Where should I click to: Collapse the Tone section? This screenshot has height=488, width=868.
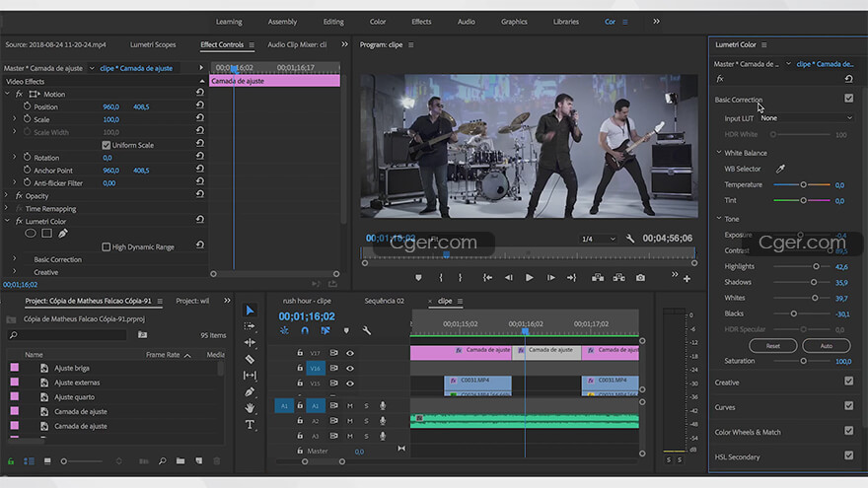pyautogui.click(x=719, y=219)
